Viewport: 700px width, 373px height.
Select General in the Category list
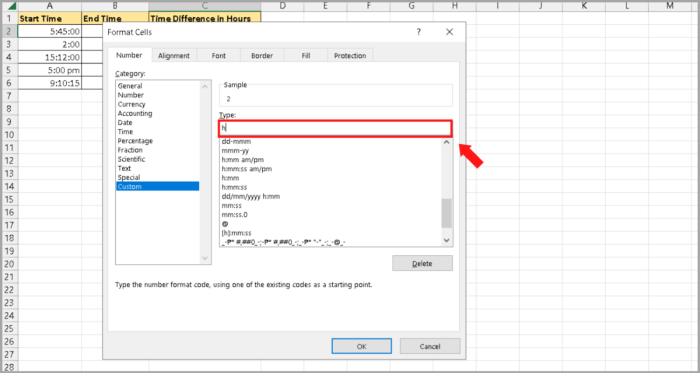pos(157,86)
